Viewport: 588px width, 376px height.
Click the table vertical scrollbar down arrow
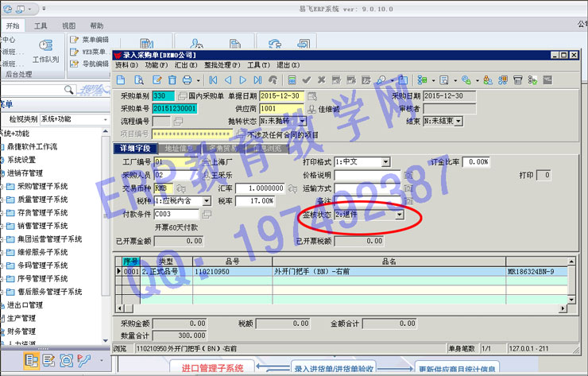point(571,300)
